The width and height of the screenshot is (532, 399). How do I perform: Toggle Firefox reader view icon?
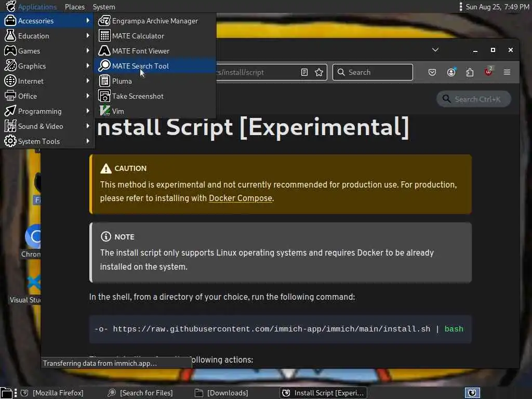click(x=304, y=72)
